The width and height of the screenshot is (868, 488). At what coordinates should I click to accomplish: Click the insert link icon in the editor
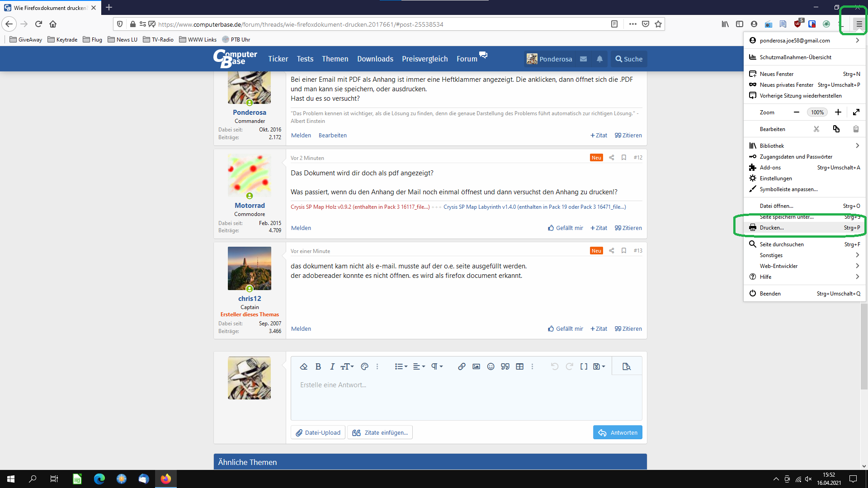click(x=461, y=366)
